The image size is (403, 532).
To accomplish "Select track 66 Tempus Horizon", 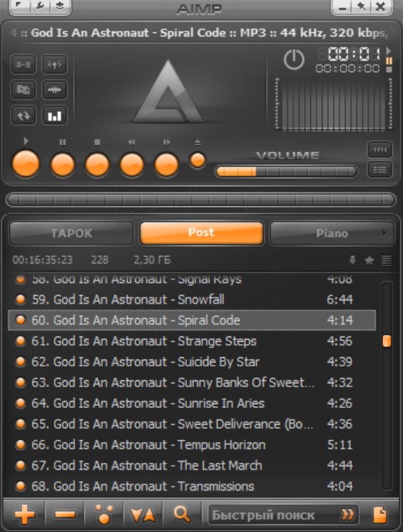I will click(x=192, y=445).
